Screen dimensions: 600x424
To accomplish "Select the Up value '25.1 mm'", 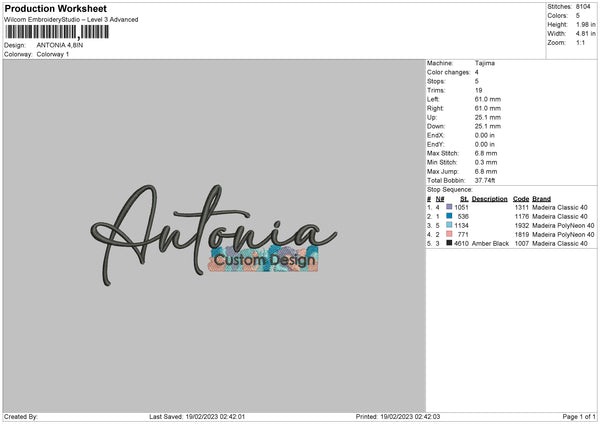I will pyautogui.click(x=488, y=117).
